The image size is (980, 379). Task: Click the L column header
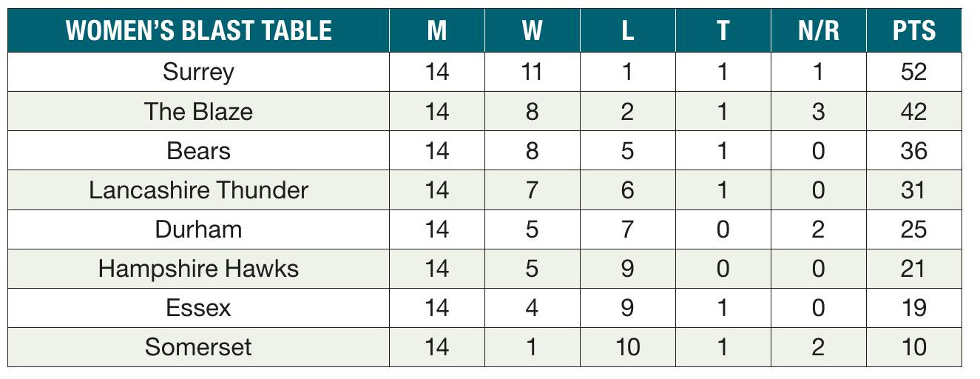[627, 31]
